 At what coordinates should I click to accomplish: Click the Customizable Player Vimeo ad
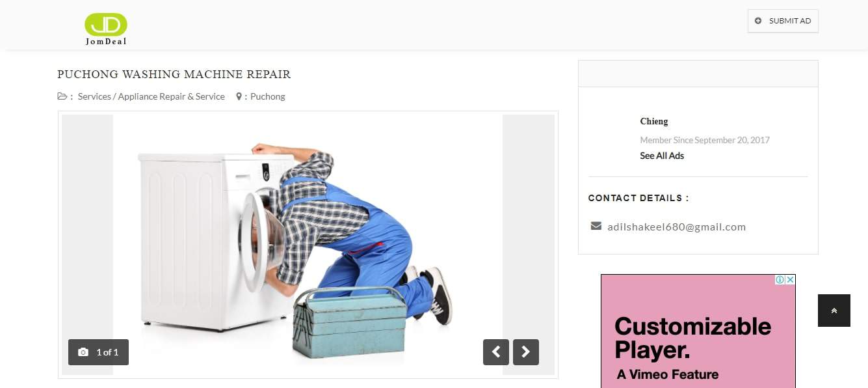(698, 331)
